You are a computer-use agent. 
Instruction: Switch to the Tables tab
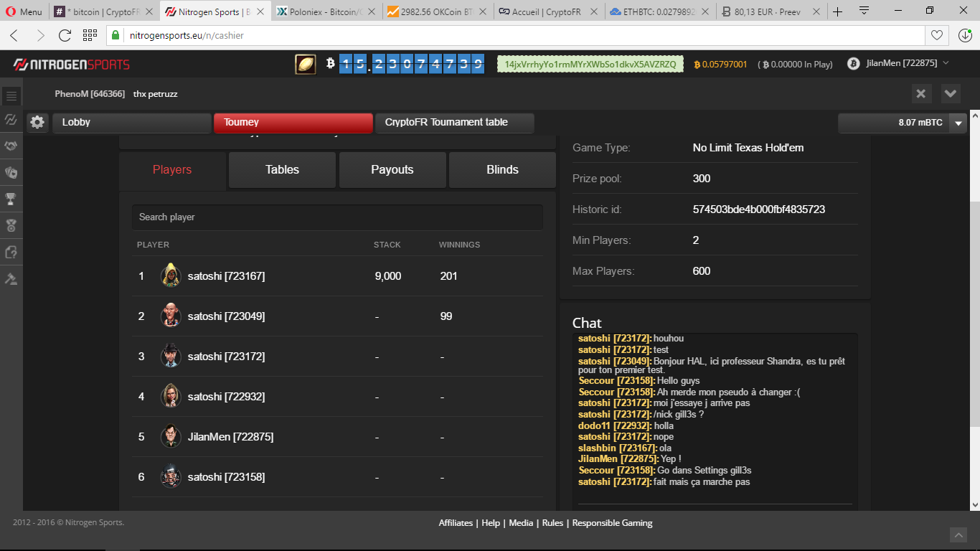point(282,170)
